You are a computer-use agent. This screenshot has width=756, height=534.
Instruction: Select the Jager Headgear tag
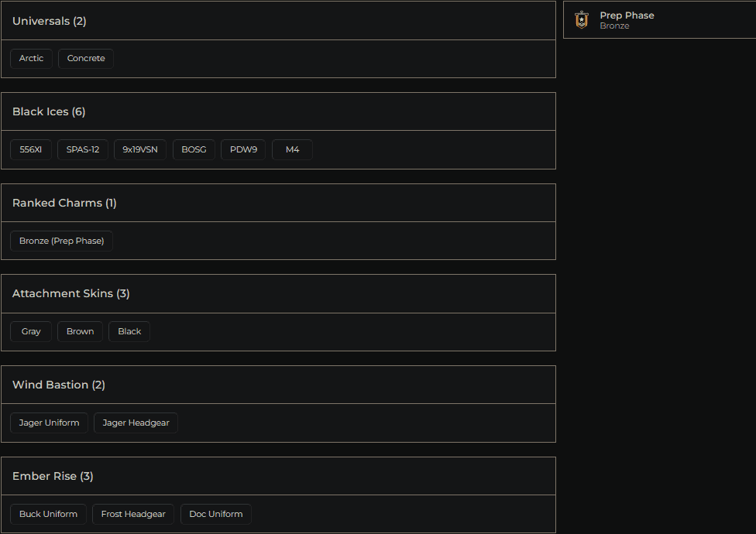coord(136,423)
